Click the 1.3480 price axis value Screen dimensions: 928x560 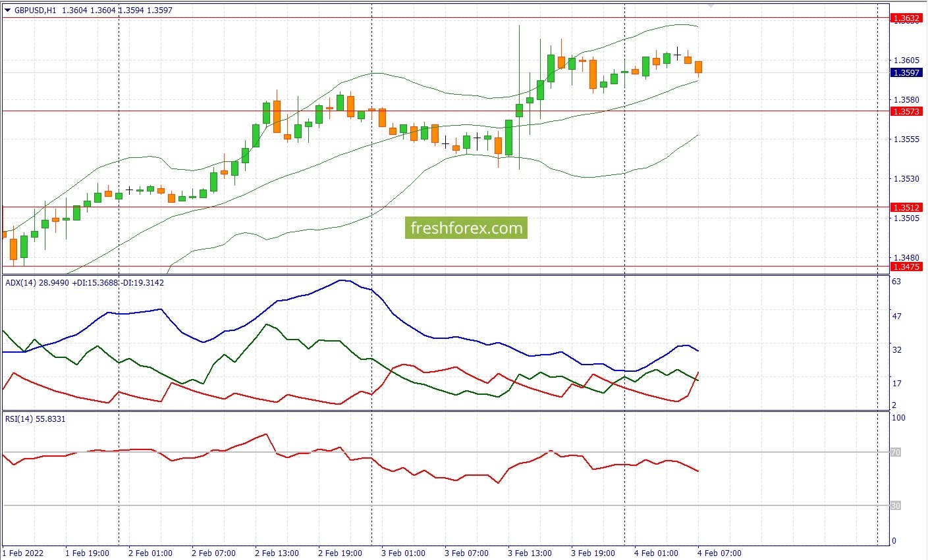(x=906, y=257)
